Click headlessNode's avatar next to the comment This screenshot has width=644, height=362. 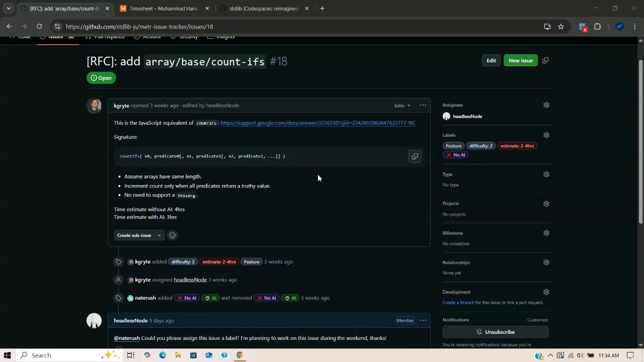(94, 321)
